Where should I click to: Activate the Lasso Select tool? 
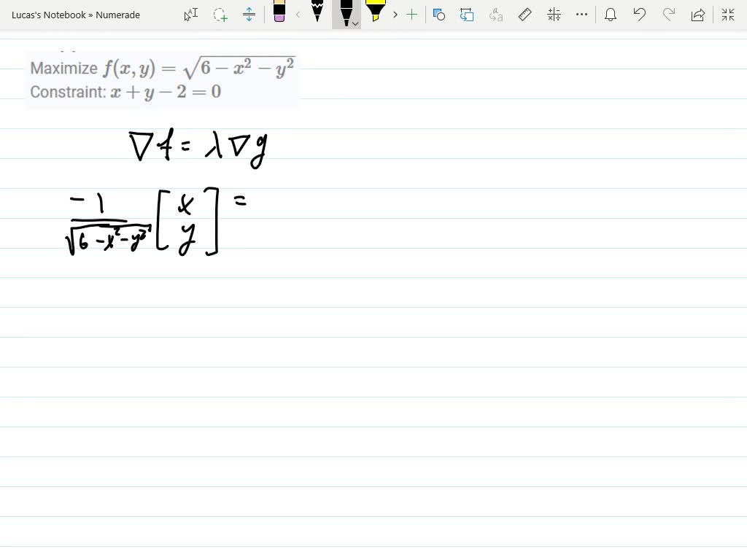point(220,15)
